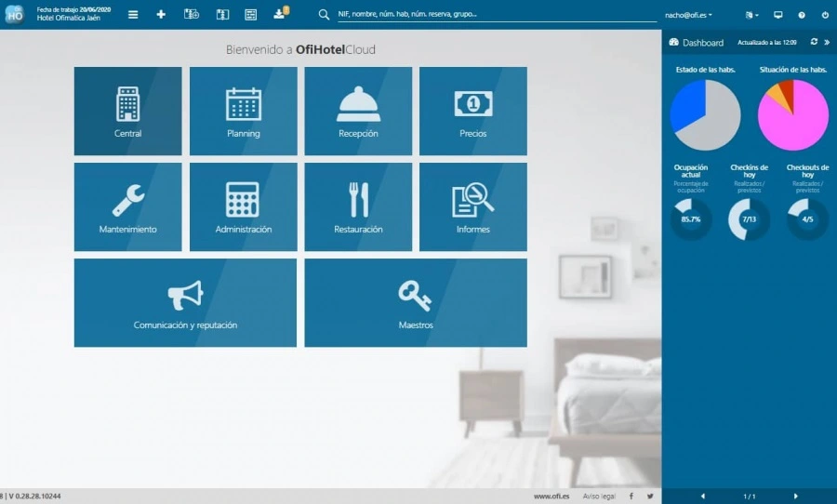
Task: Click the Checkouts de hoy label
Action: pyautogui.click(x=807, y=171)
